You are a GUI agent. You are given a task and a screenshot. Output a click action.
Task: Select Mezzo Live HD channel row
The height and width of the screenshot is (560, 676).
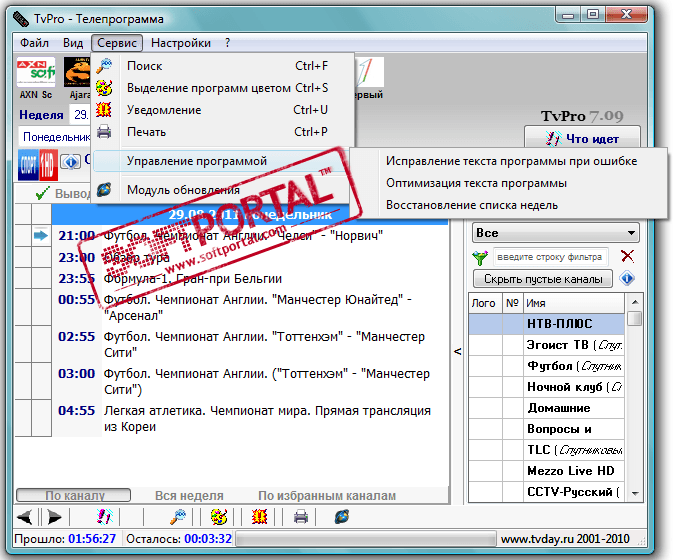546,471
